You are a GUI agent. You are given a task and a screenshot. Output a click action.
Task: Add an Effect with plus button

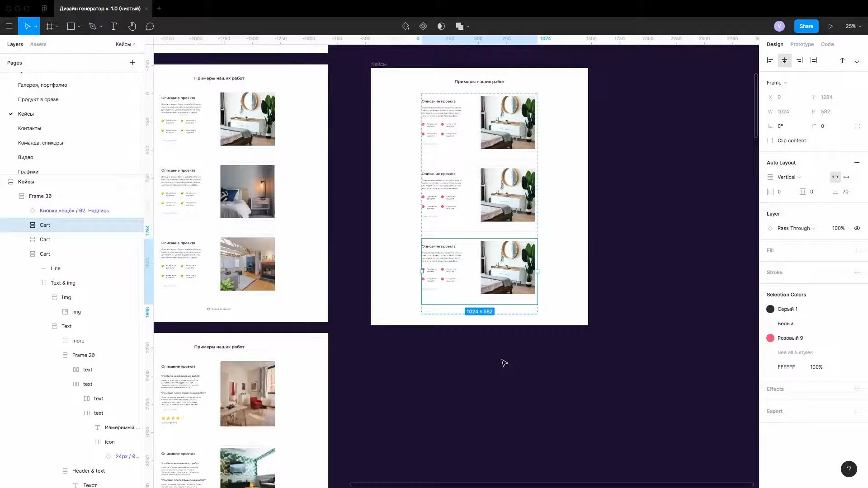[x=857, y=389]
